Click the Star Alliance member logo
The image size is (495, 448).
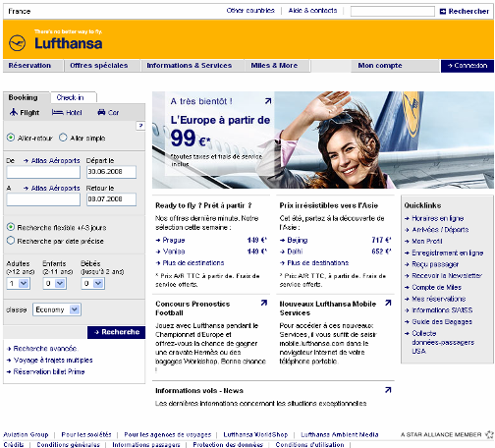[489, 434]
